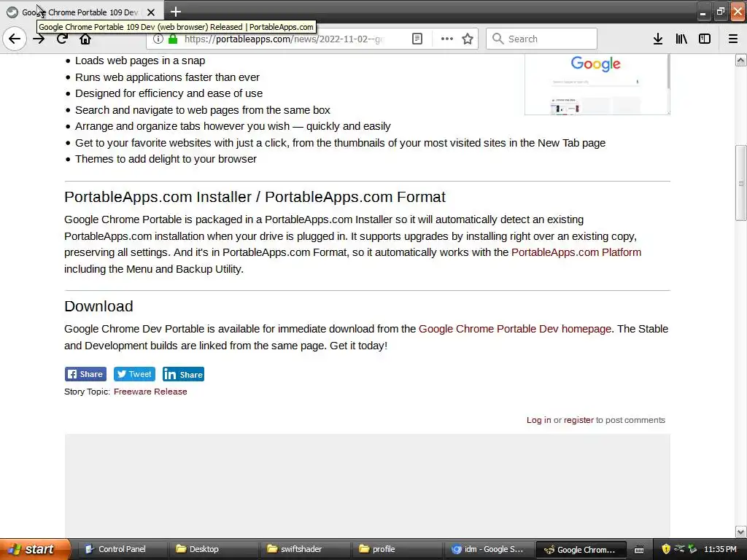
Task: Click the scrollbar down arrow
Action: pos(740,532)
